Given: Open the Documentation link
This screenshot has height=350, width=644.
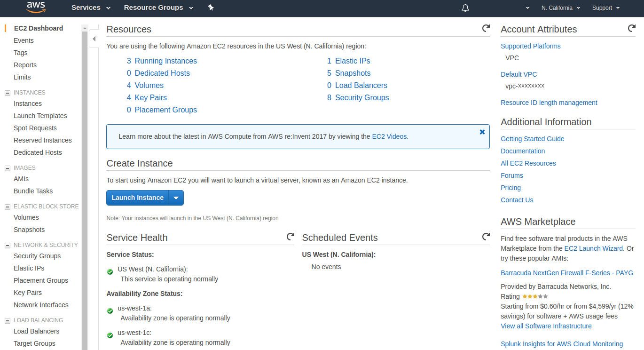Looking at the screenshot, I should 523,151.
